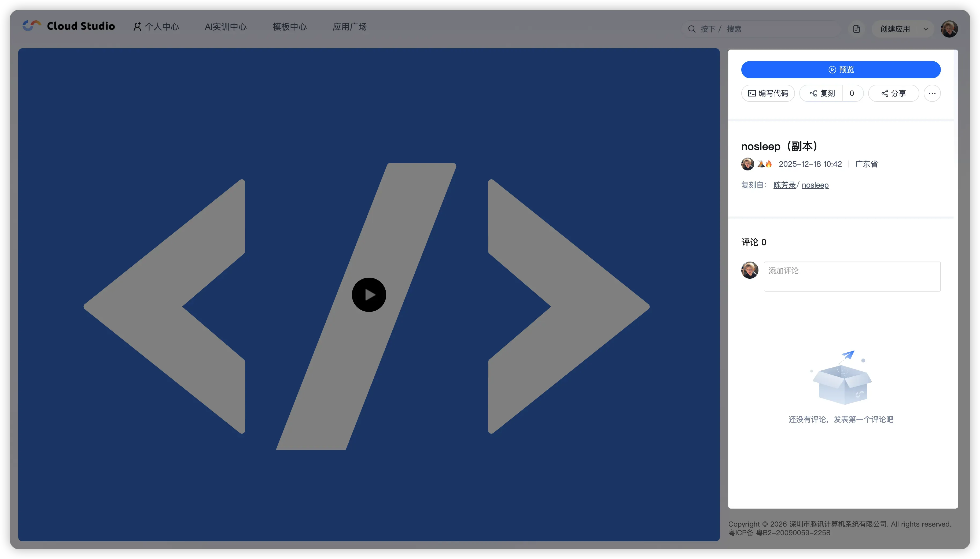Viewport: 980px width, 559px height.
Task: Go to AI实训中心 tab
Action: [x=226, y=27]
